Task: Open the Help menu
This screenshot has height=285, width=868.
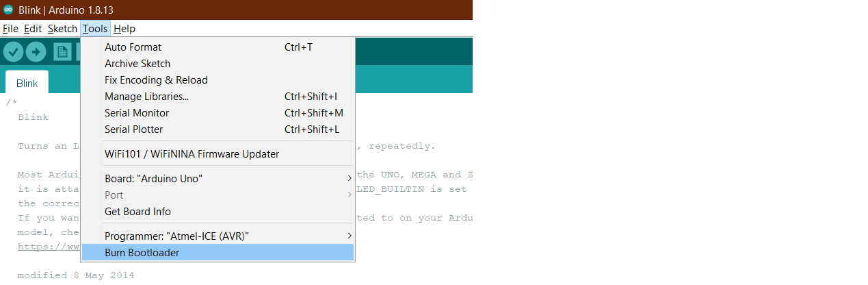Action: point(124,29)
